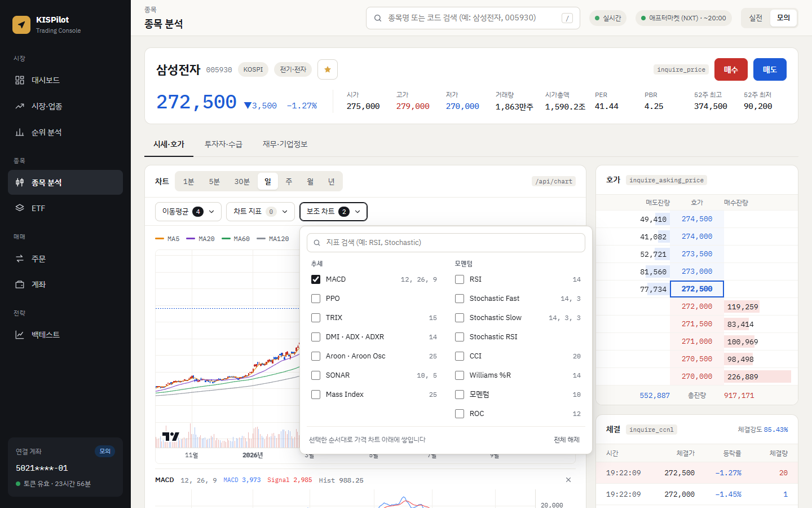Expand the 이동평균 dropdown
The image size is (812, 508).
point(188,212)
